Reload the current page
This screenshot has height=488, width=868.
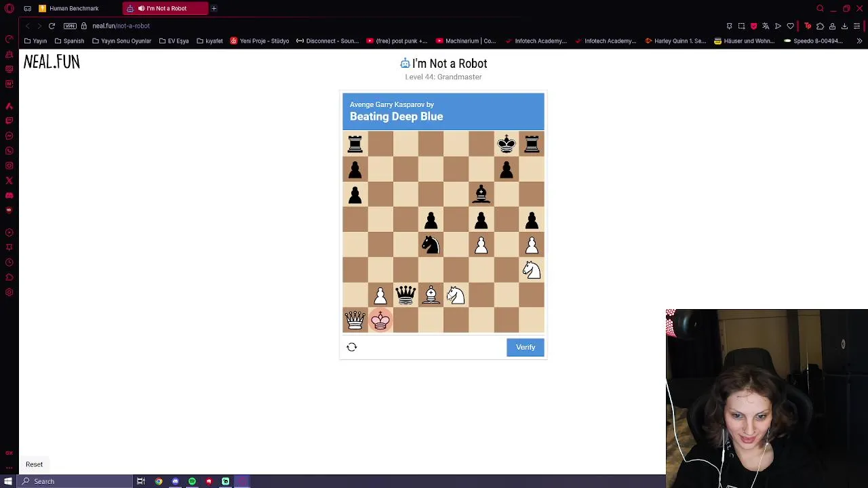[x=52, y=26]
